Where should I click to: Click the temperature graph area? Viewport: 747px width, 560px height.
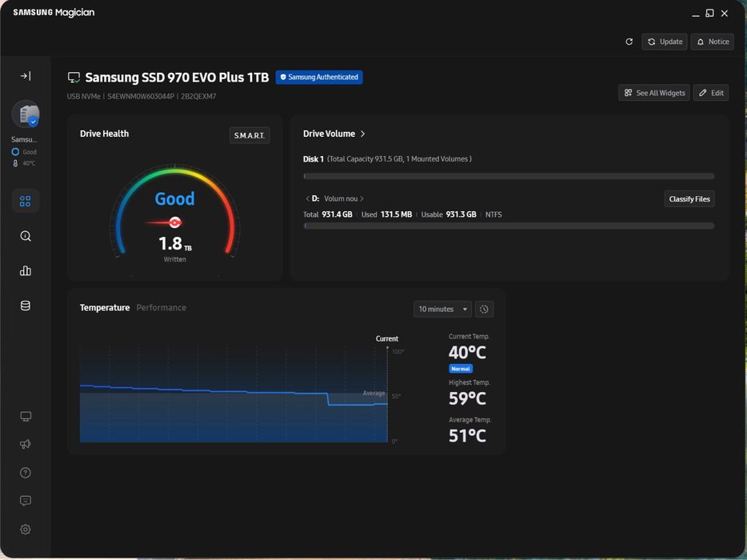click(234, 394)
